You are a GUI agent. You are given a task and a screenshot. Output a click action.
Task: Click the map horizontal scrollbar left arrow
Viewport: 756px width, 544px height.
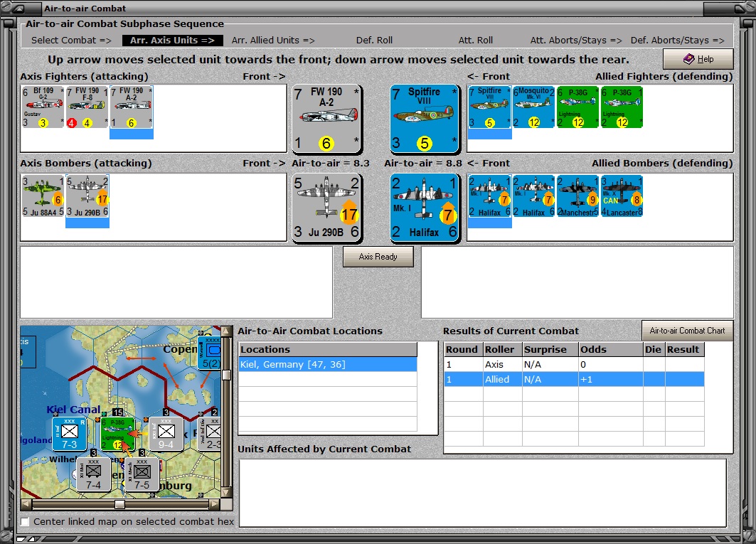[x=26, y=504]
